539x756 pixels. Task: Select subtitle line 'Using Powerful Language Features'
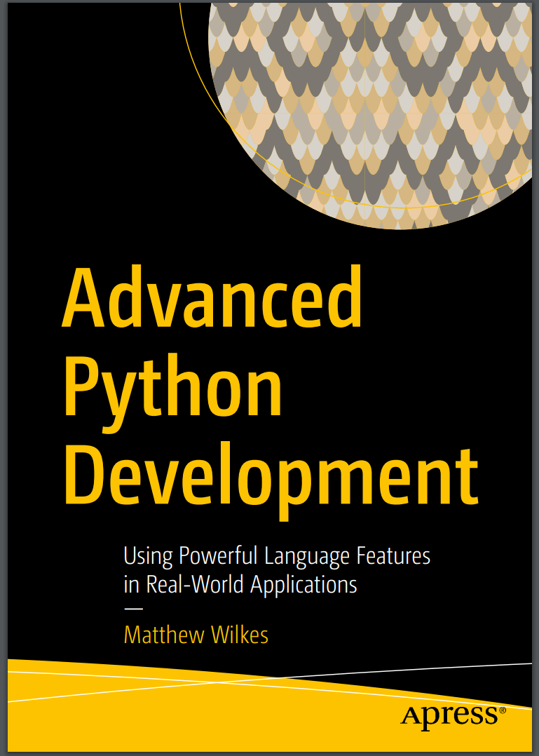[x=276, y=556]
